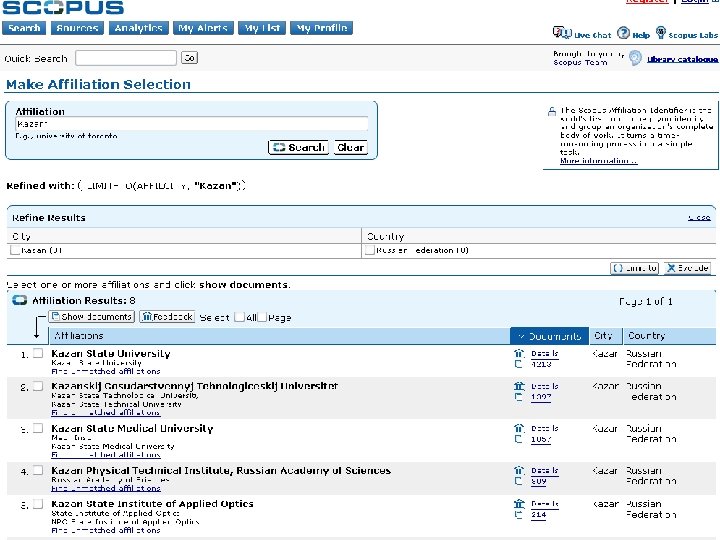Click the Affiliation text field
Viewport: 720px width, 540px height.
[x=191, y=124]
